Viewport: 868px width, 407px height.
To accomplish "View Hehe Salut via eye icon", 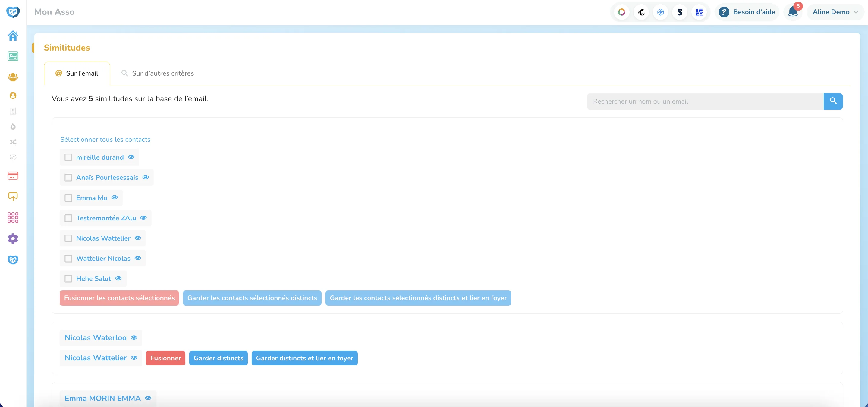I will click(118, 278).
